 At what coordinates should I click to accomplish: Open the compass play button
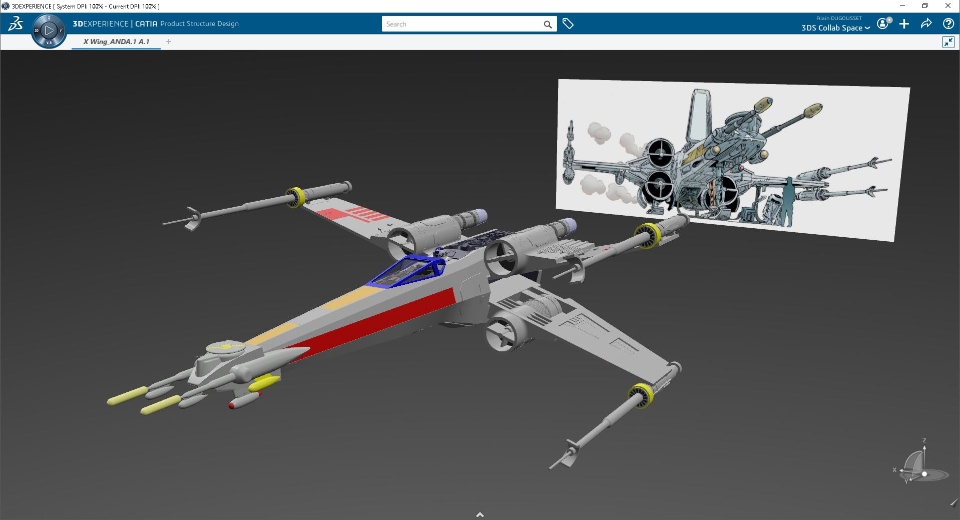49,29
